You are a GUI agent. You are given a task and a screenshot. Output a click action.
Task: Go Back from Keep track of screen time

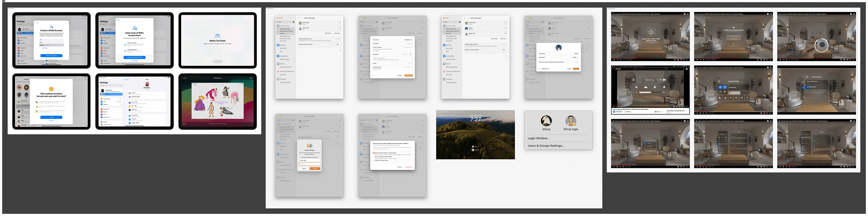(118, 20)
